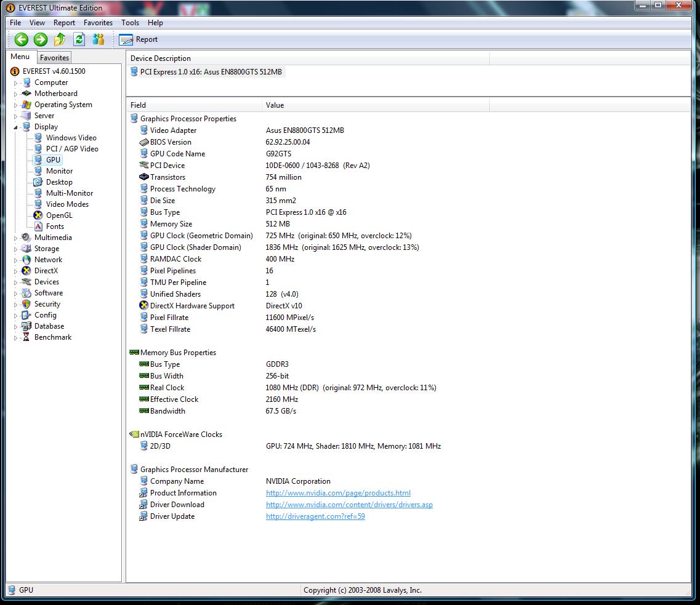Click the green Back arrow toolbar icon
700x605 pixels.
(21, 40)
